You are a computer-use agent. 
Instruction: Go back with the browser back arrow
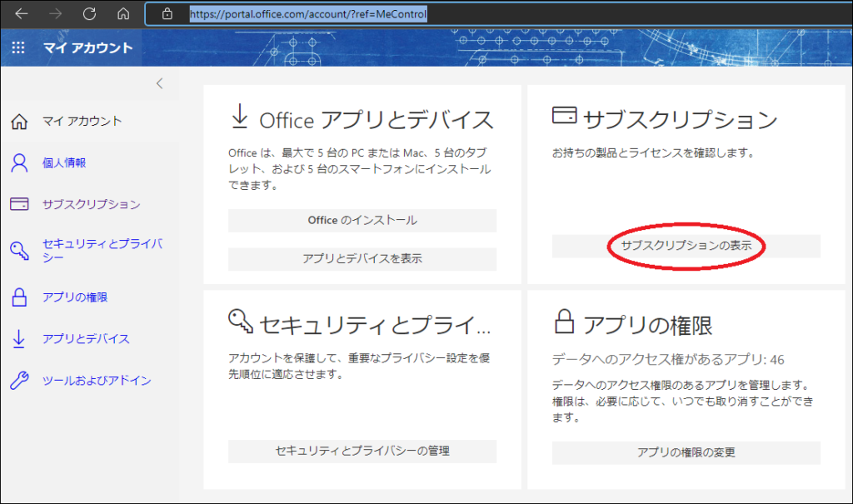point(22,13)
